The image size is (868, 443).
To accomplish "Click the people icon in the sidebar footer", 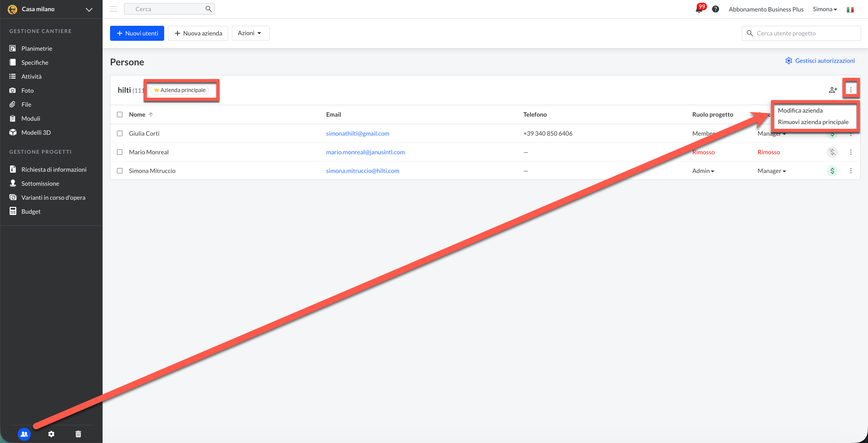I will click(x=24, y=434).
